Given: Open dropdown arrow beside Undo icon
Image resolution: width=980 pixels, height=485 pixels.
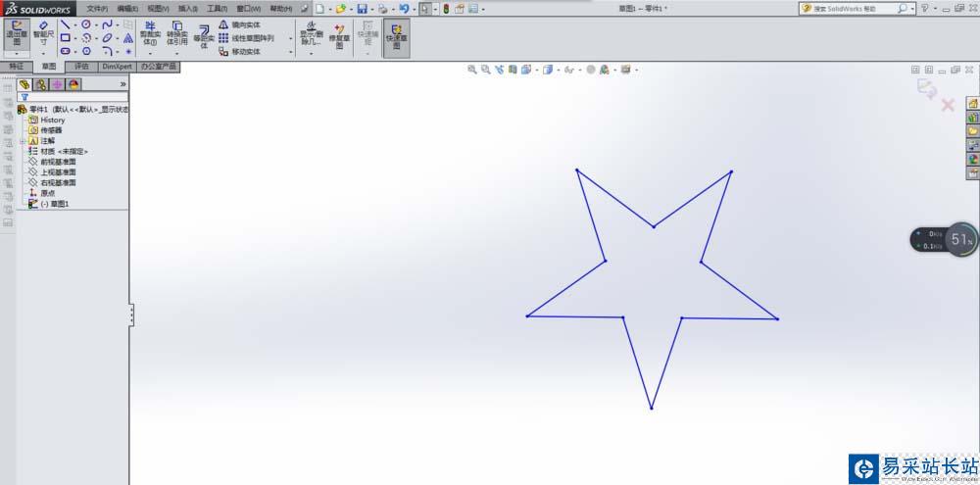Looking at the screenshot, I should tap(414, 10).
